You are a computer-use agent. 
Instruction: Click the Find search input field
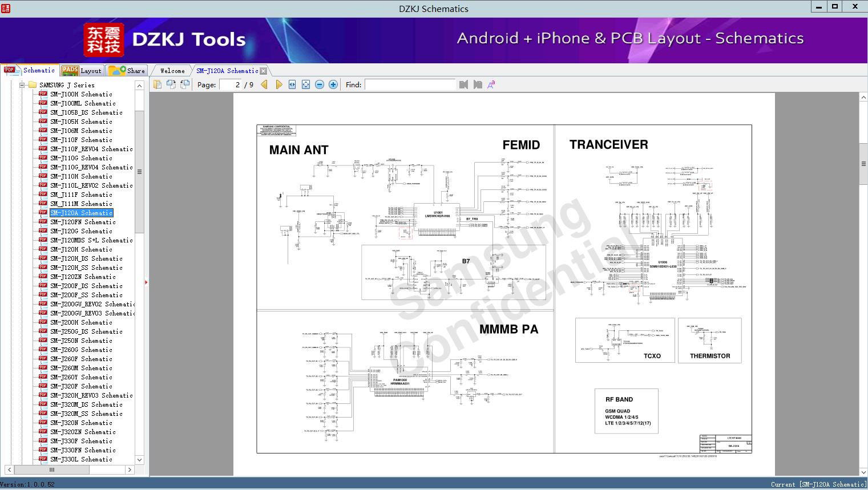point(410,84)
